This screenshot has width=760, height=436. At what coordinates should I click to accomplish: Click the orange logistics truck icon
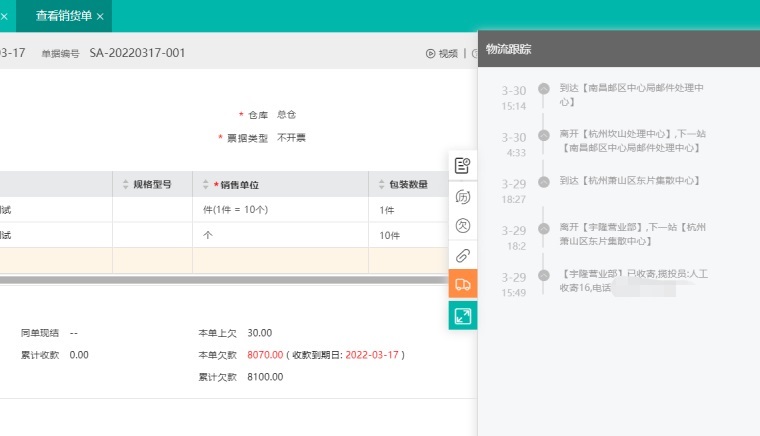pyautogui.click(x=463, y=285)
